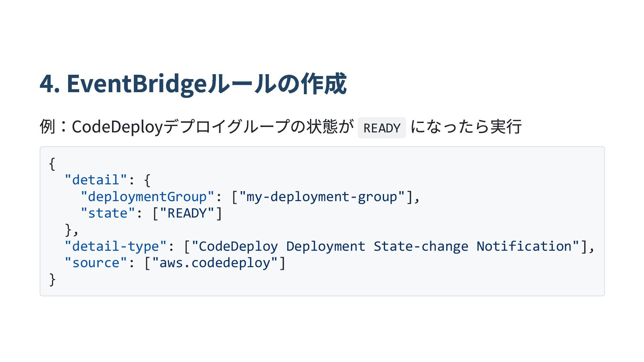Click the "detail-type" key
This screenshot has height=362, width=644.
(x=115, y=246)
